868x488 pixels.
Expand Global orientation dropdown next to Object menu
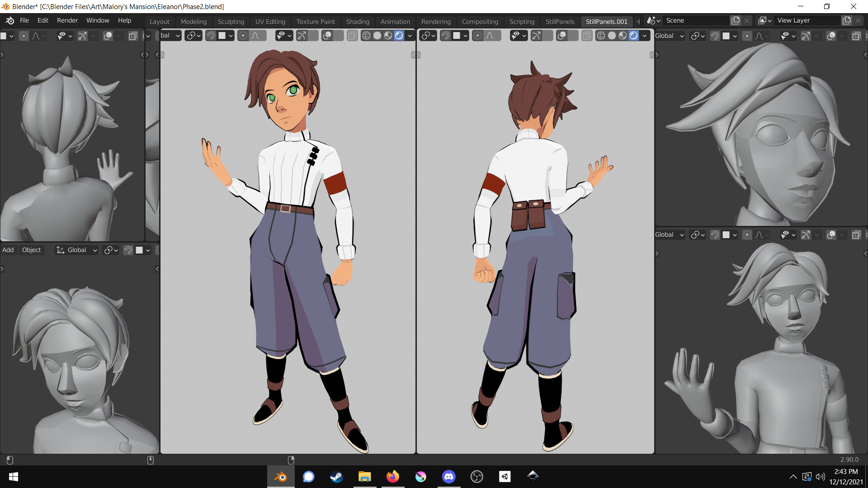(77, 250)
